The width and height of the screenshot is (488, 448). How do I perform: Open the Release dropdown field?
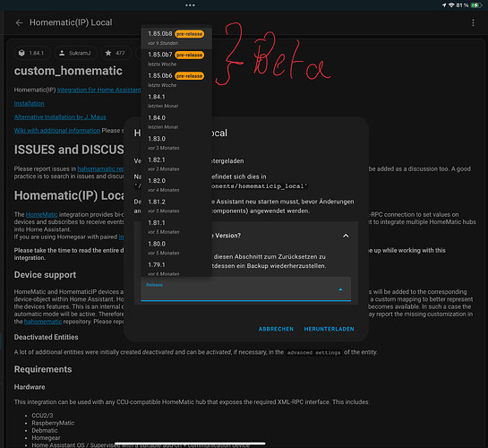tap(246, 289)
